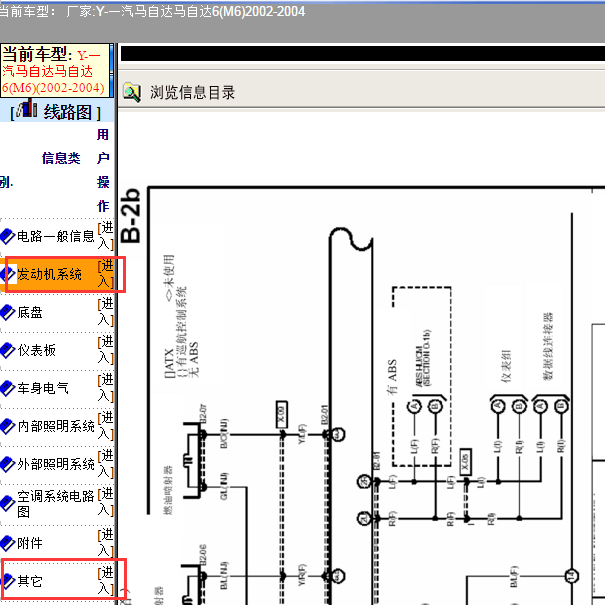The width and height of the screenshot is (605, 605).
Task: Click [进入] for 仪表板
Action: click(x=106, y=350)
